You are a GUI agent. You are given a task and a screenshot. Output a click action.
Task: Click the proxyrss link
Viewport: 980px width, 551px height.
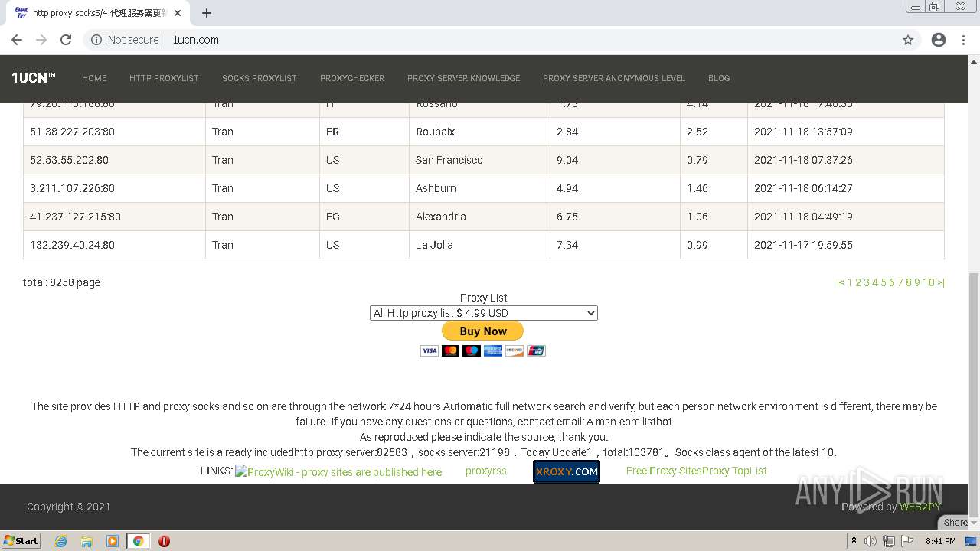coord(486,471)
